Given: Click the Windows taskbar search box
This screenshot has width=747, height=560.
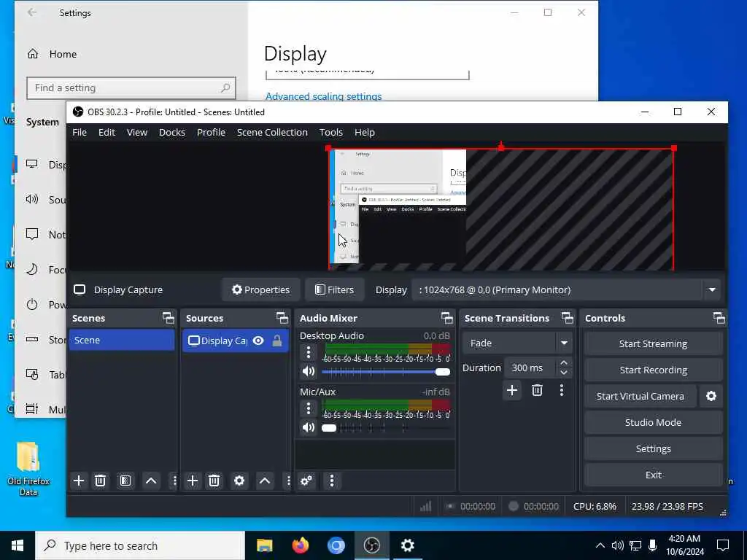Looking at the screenshot, I should pyautogui.click(x=140, y=545).
